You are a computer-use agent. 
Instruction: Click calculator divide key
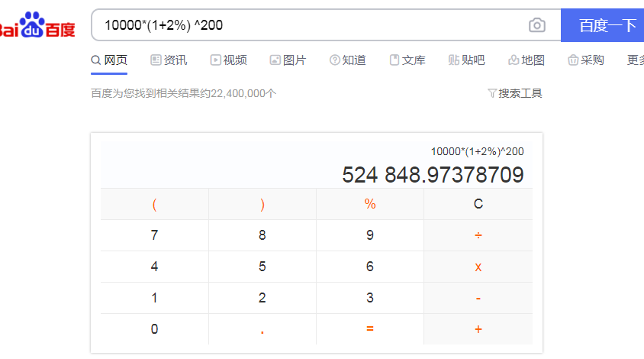coord(478,235)
